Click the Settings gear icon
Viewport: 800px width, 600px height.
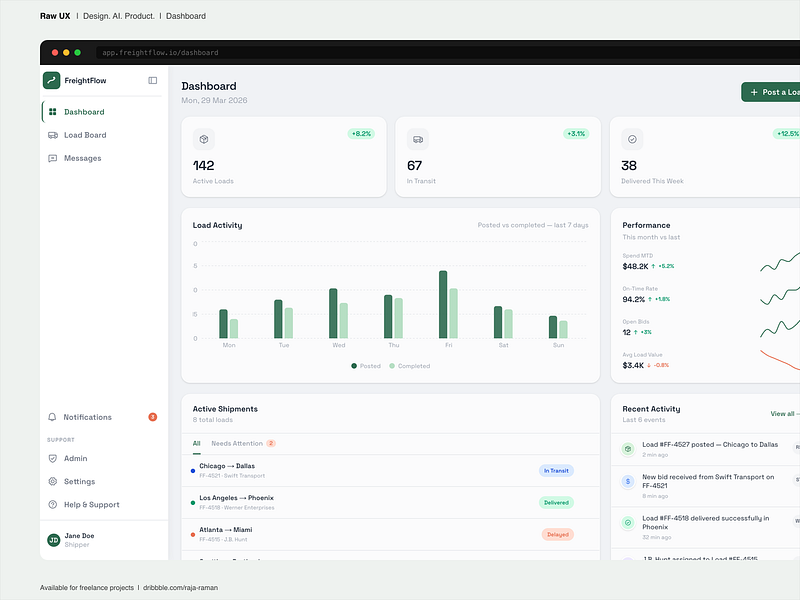pos(53,482)
